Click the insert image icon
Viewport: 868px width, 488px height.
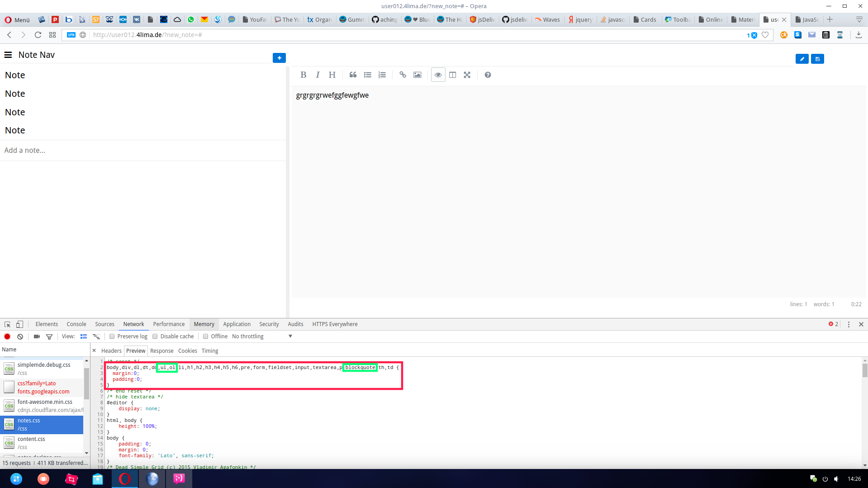(417, 75)
